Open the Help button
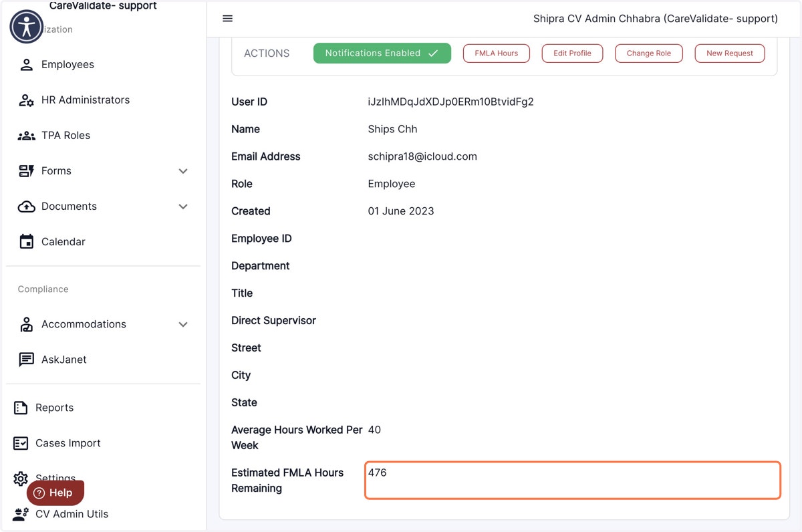 click(x=55, y=493)
